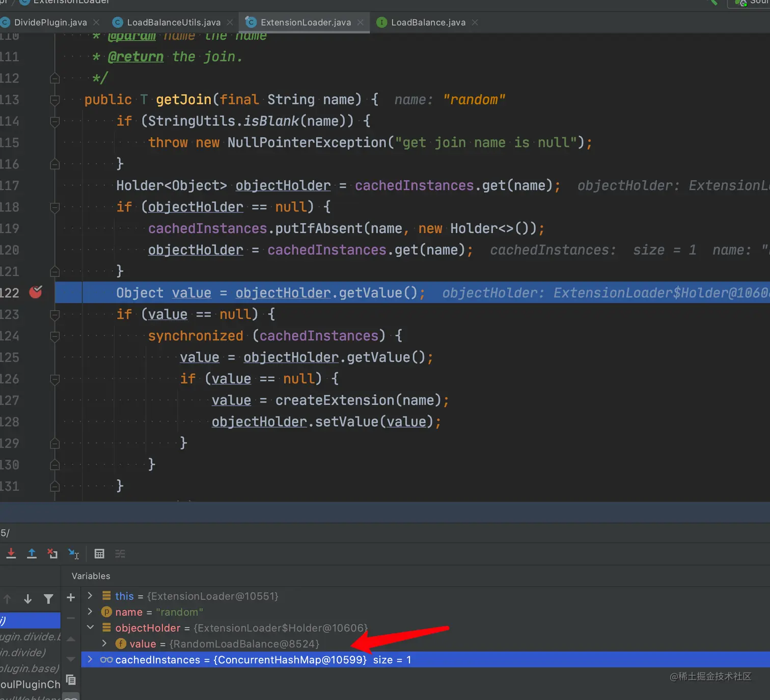Click the object icon beside 'this' variable
The image size is (770, 700).
click(x=106, y=596)
